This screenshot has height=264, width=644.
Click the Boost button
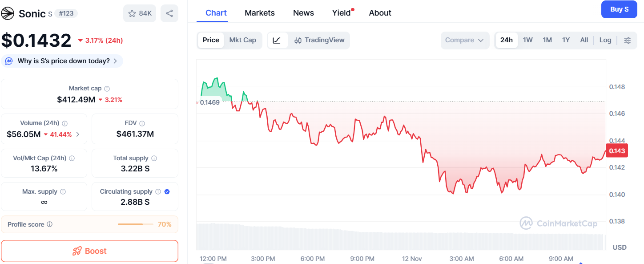(89, 251)
